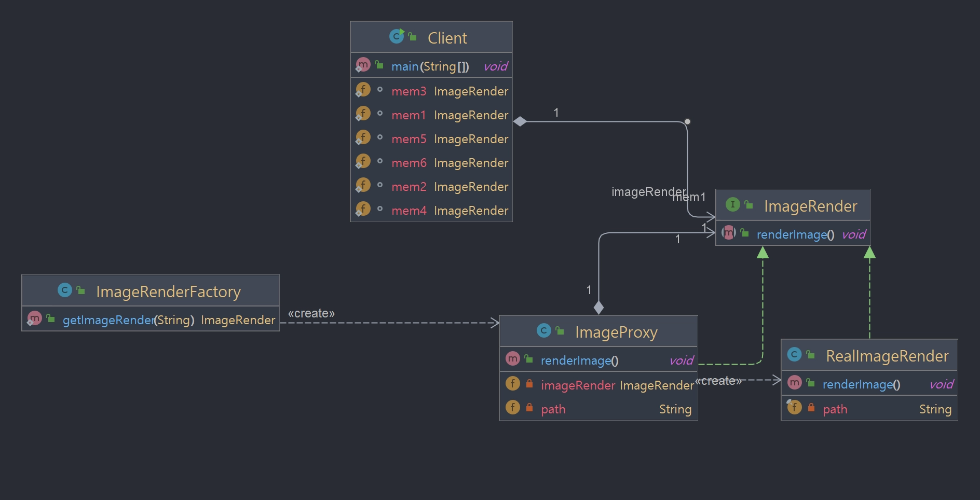Screen dimensions: 980x500
Task: Select the Client class title
Action: [x=447, y=38]
